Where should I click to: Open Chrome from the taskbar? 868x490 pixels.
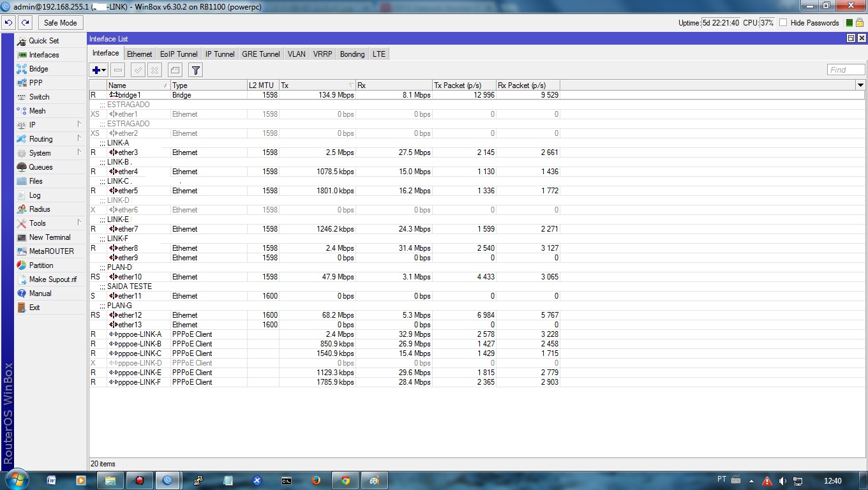(x=345, y=480)
